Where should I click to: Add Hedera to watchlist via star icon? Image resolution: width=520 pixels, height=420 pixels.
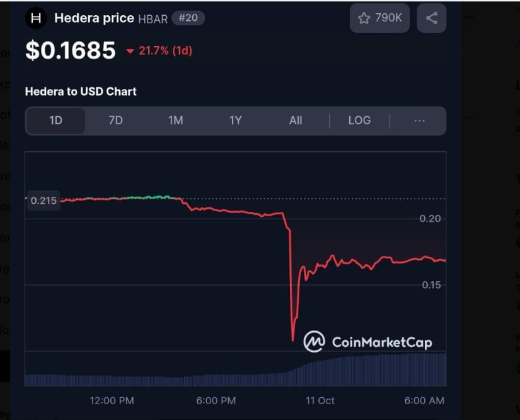pyautogui.click(x=364, y=18)
